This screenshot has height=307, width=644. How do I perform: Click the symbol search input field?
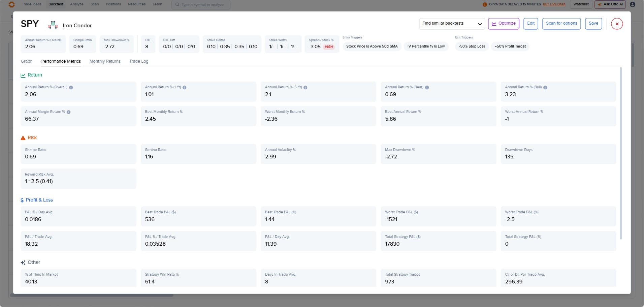click(202, 5)
